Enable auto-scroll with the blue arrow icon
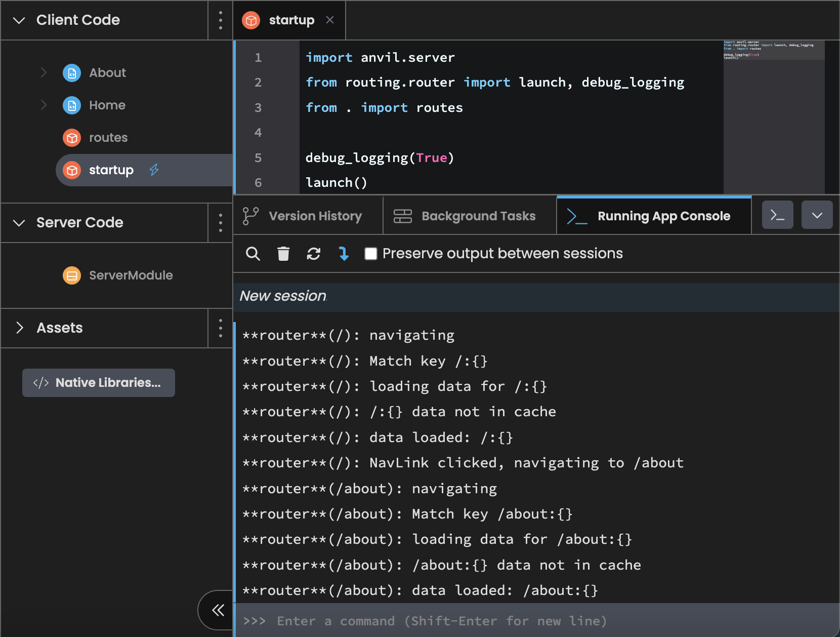 pos(344,254)
